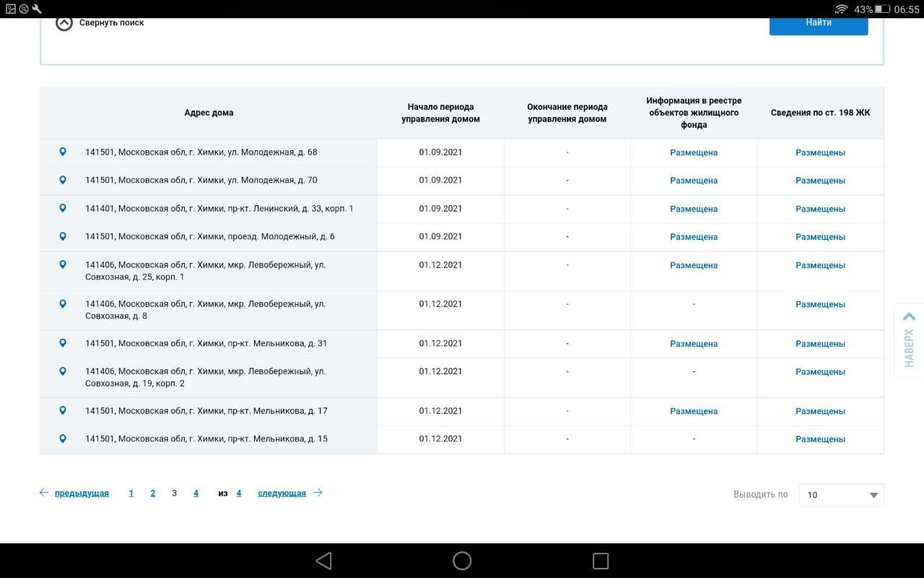This screenshot has width=924, height=578.
Task: Open Размещена registry link for Мельникова, д. 31
Action: point(694,344)
